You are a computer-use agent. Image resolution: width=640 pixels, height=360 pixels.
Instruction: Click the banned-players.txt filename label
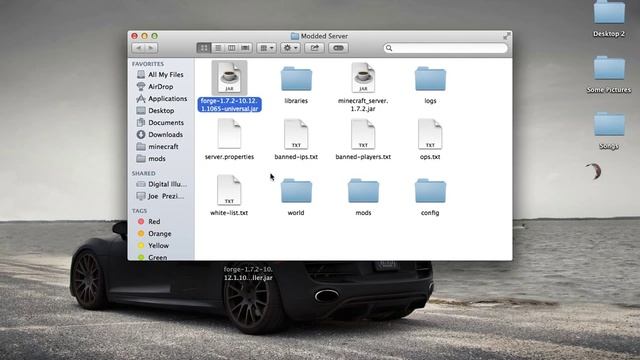pyautogui.click(x=363, y=157)
